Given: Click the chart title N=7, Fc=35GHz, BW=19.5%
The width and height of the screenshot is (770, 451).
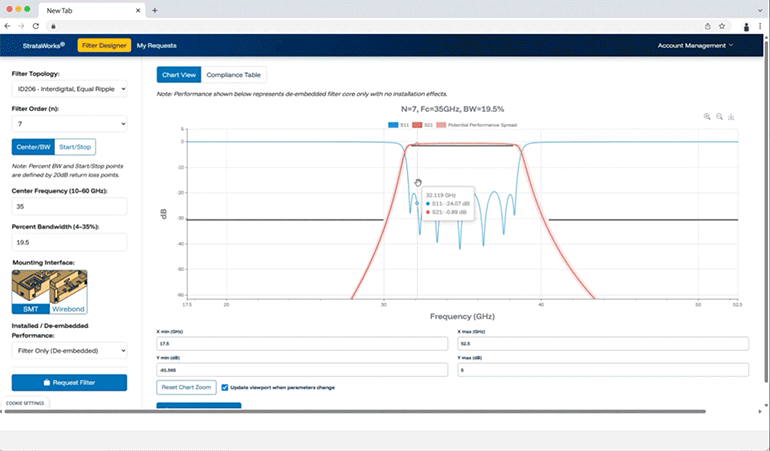Looking at the screenshot, I should coord(452,109).
